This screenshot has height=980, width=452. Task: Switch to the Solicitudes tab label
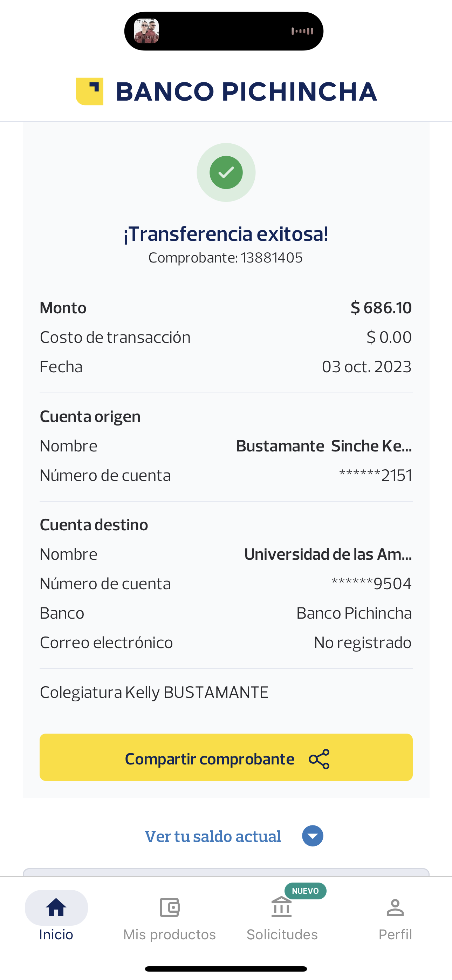(282, 934)
